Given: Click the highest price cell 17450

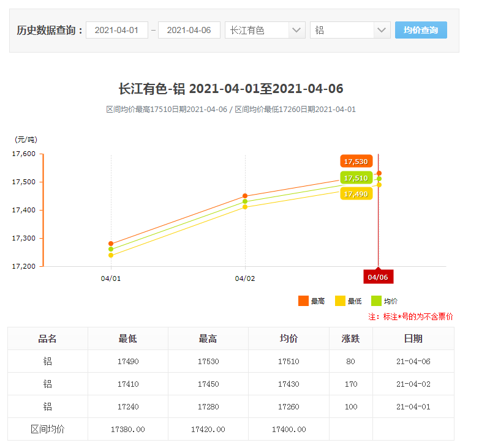Looking at the screenshot, I should [208, 384].
